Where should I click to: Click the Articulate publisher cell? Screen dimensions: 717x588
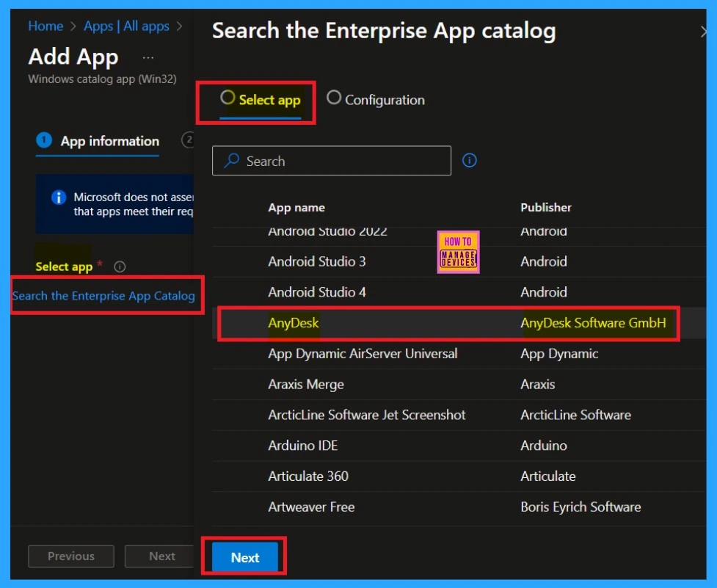click(x=547, y=476)
